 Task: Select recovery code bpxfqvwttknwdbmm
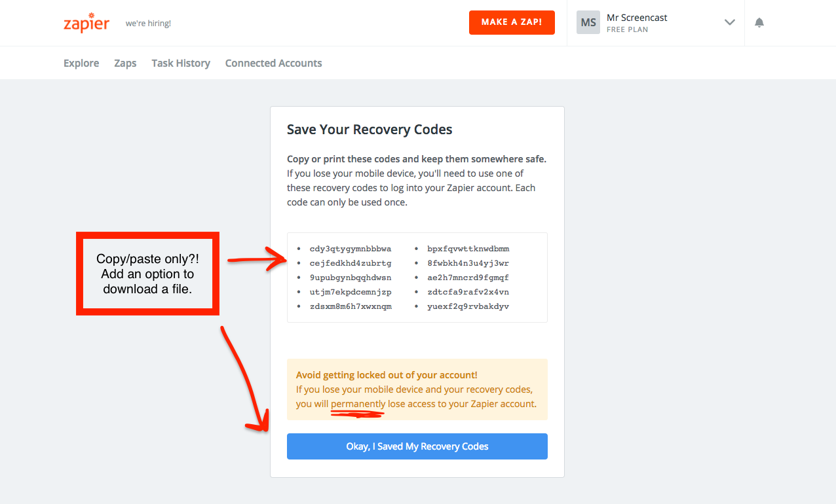(468, 249)
